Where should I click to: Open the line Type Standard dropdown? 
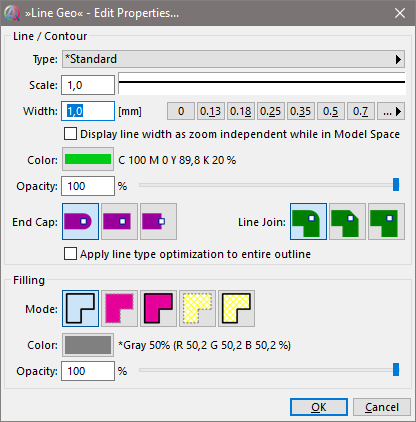tap(233, 59)
